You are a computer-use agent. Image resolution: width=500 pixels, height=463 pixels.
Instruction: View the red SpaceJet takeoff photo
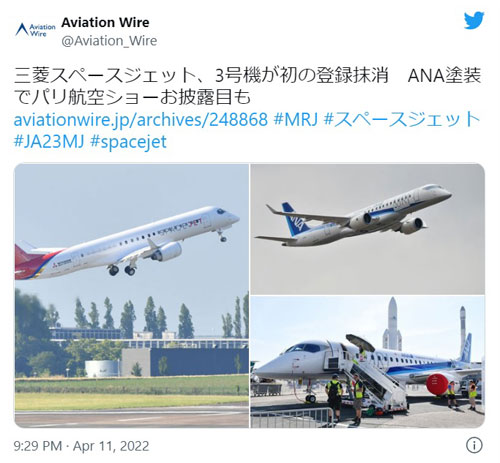(132, 296)
